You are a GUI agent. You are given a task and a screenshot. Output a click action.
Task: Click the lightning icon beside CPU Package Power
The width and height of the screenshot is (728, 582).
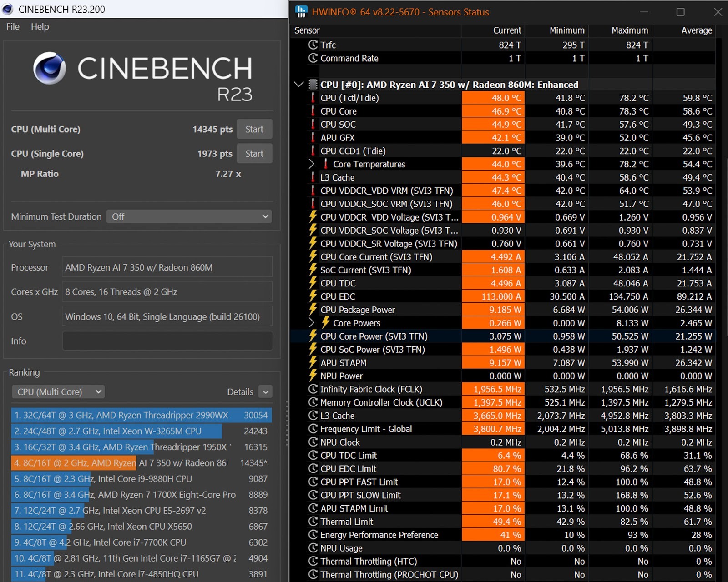pos(313,310)
